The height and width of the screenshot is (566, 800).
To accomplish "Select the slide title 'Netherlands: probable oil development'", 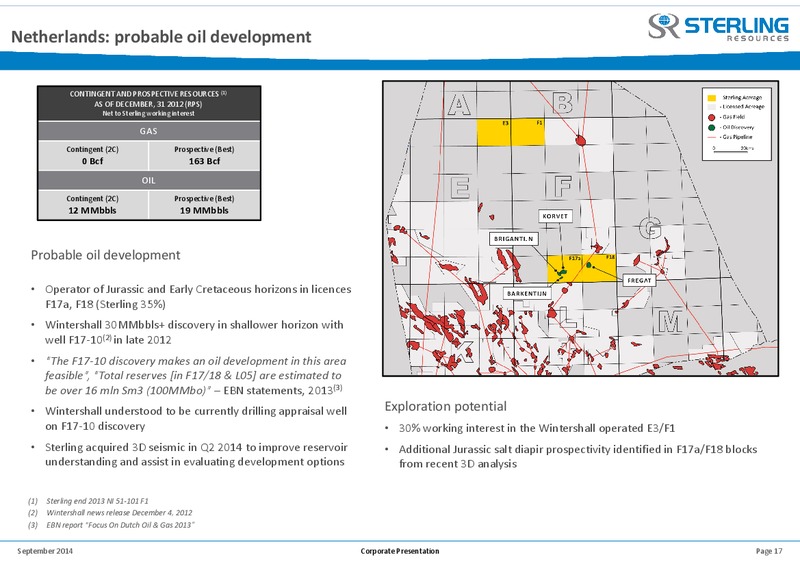I will [x=161, y=37].
